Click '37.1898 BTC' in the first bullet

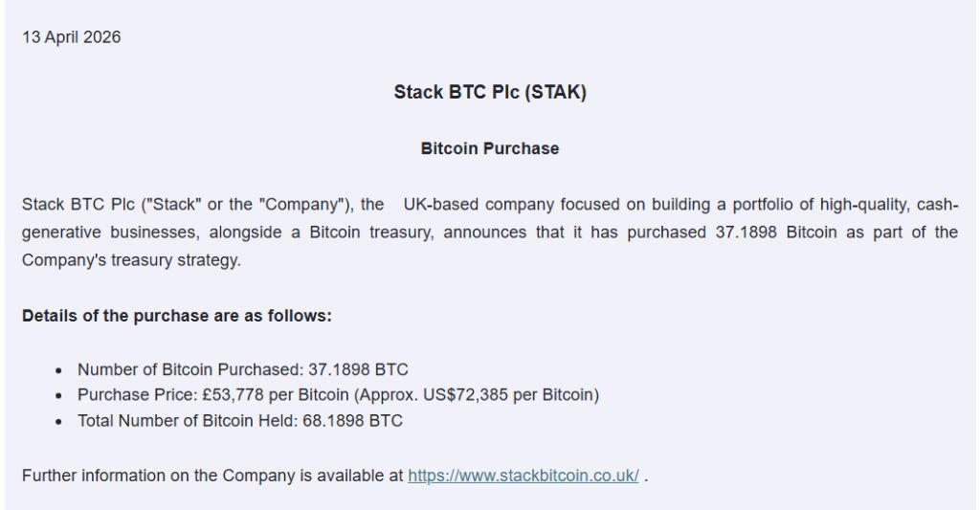point(358,369)
